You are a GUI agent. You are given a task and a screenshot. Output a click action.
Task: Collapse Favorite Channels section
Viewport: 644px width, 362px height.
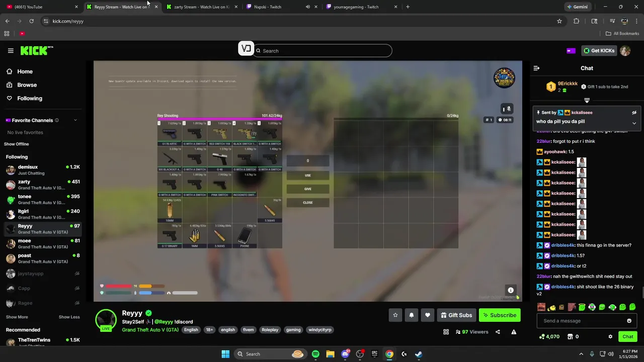75,120
